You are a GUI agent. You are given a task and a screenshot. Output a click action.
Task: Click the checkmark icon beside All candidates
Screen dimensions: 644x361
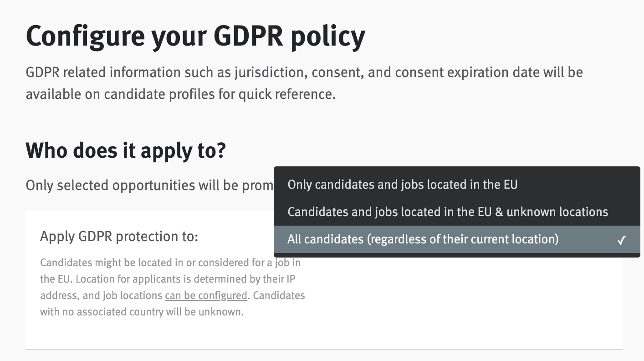(622, 240)
